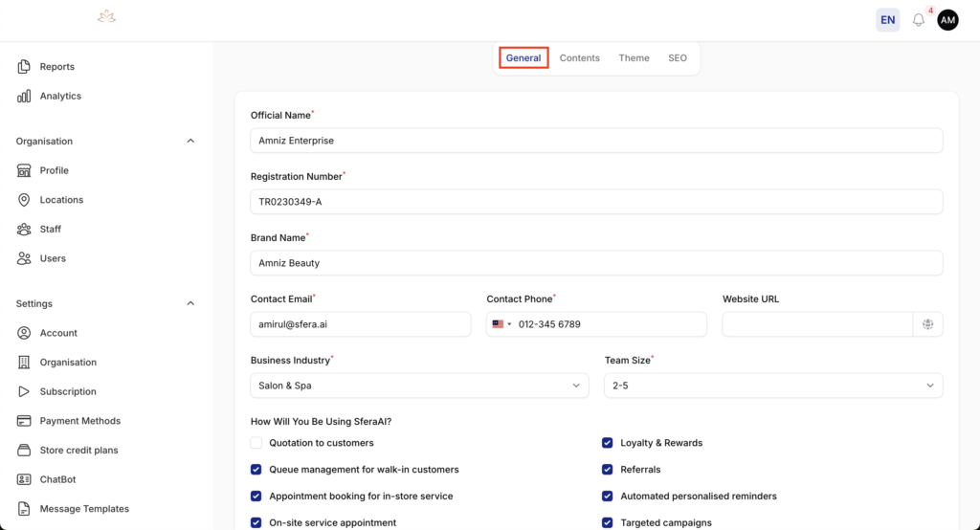Image resolution: width=980 pixels, height=530 pixels.
Task: Click the Reports icon in sidebar
Action: [24, 67]
